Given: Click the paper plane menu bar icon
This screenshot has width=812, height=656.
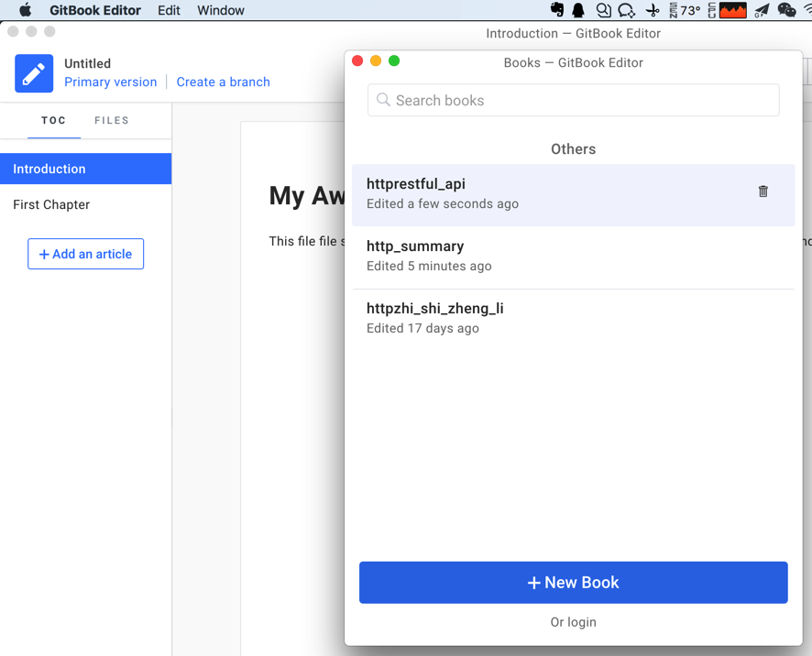Looking at the screenshot, I should pyautogui.click(x=762, y=10).
